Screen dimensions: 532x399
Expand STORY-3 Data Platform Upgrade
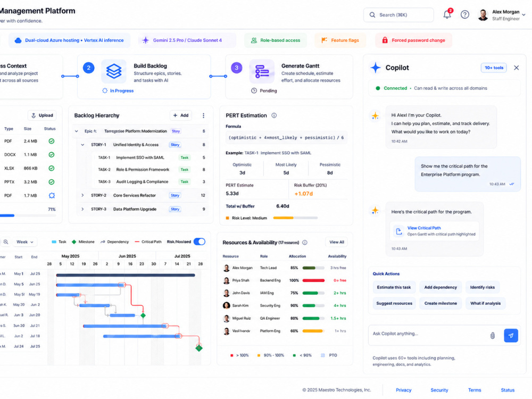(x=82, y=209)
